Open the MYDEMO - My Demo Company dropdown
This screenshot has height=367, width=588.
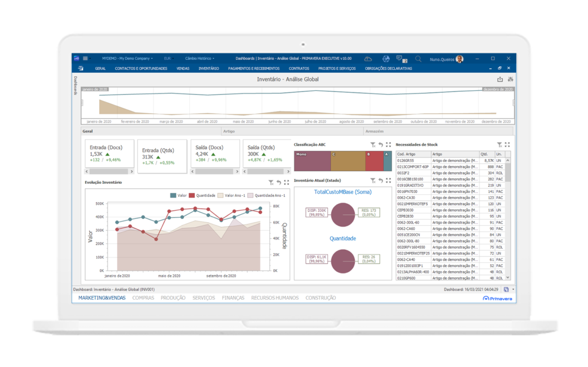[127, 59]
